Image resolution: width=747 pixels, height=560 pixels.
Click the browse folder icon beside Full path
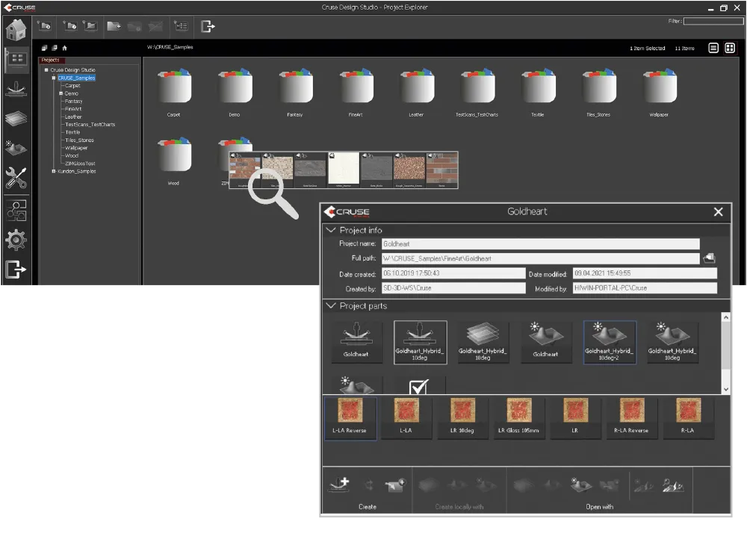point(709,258)
